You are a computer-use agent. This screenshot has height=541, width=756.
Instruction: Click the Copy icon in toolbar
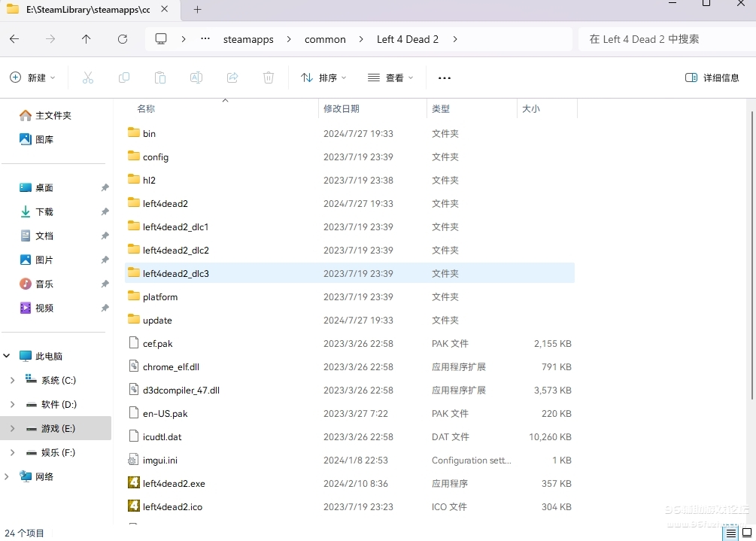[x=124, y=78]
